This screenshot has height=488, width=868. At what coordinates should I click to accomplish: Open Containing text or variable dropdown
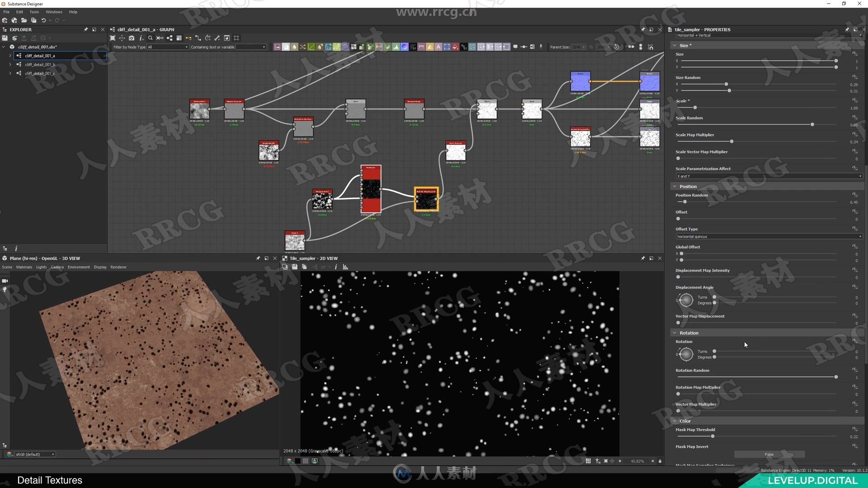click(x=251, y=47)
